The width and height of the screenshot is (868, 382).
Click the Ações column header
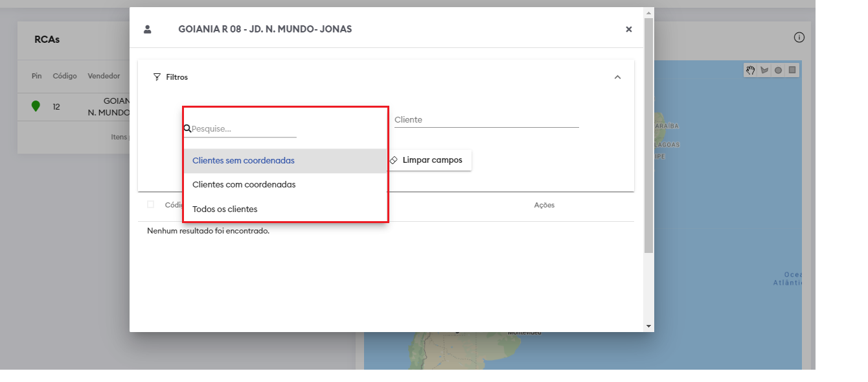(x=544, y=205)
